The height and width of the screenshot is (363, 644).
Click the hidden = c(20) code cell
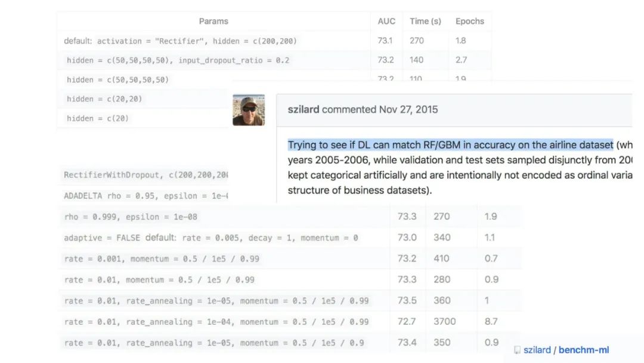click(97, 118)
